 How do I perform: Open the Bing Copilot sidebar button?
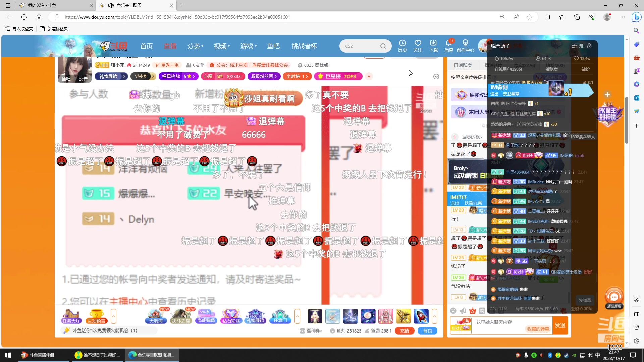636,17
